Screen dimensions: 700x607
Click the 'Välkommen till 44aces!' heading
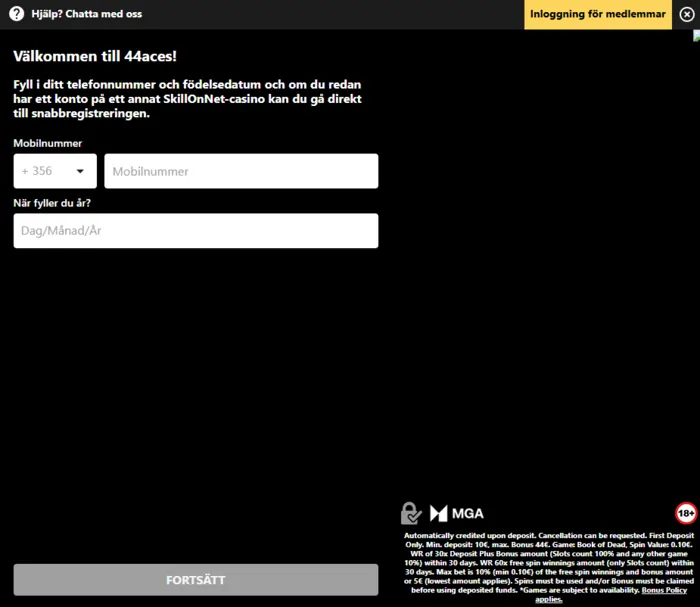coord(95,57)
